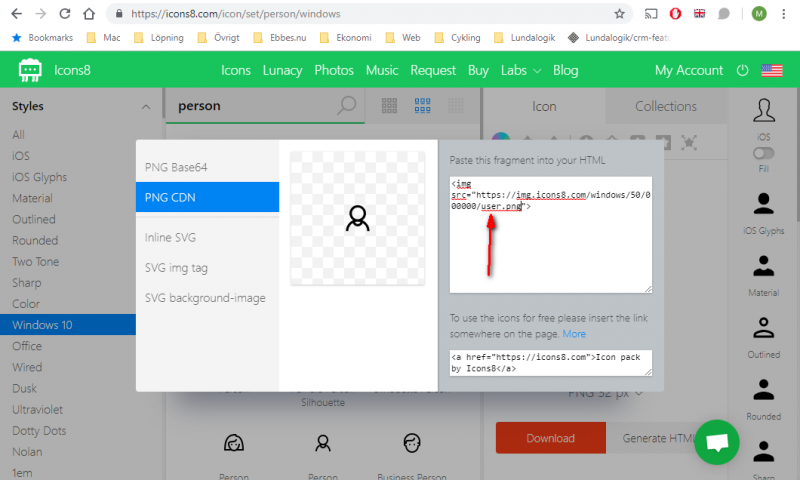Select the blue medium grid view
The image size is (800, 480).
point(422,106)
